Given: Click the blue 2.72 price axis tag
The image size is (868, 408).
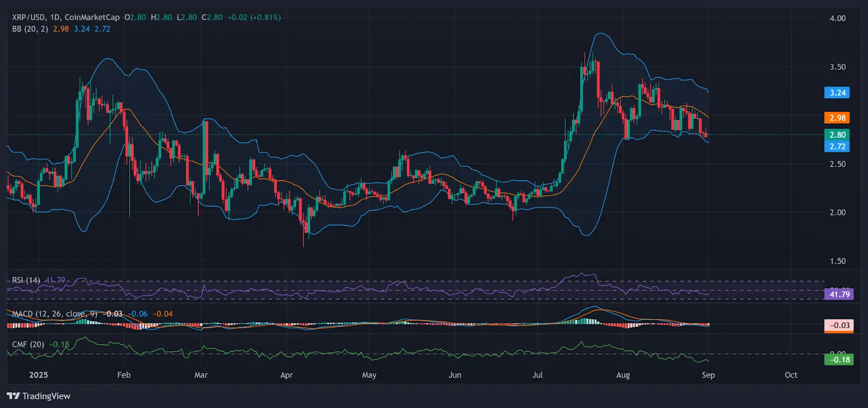Looking at the screenshot, I should tap(837, 146).
